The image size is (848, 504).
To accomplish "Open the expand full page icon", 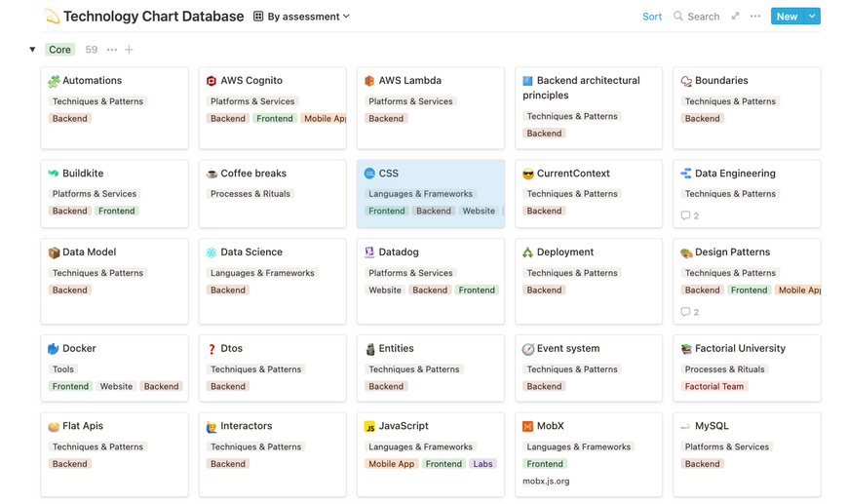I will click(736, 17).
